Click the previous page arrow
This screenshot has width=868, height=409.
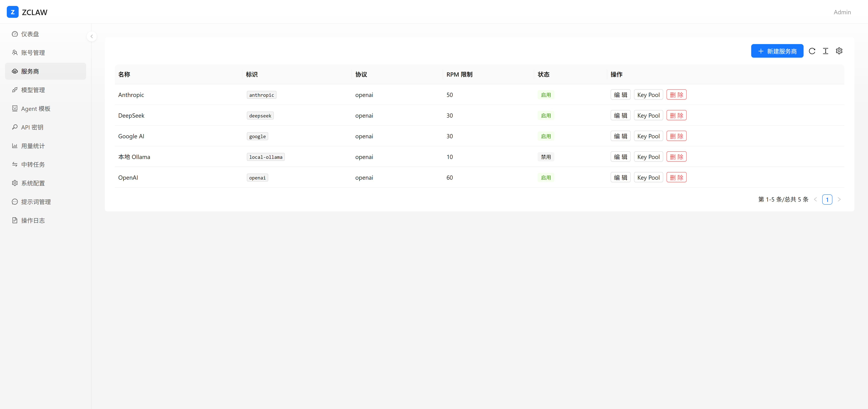pyautogui.click(x=815, y=199)
